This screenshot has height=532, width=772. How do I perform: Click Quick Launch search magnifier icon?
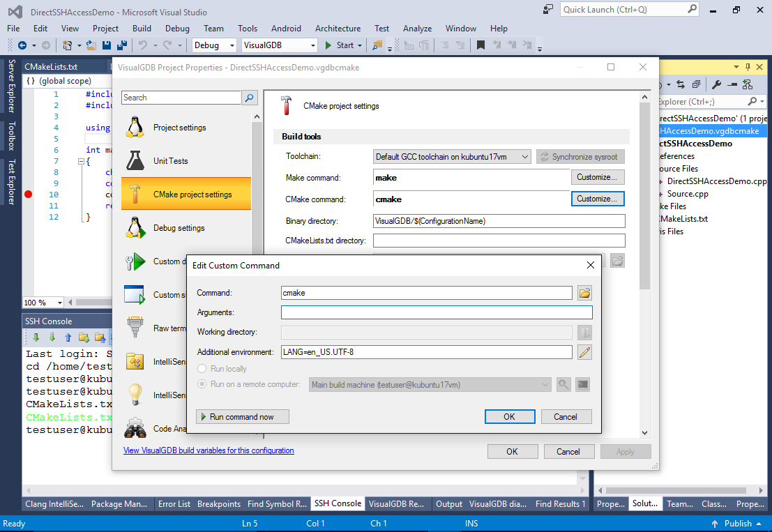pos(692,9)
